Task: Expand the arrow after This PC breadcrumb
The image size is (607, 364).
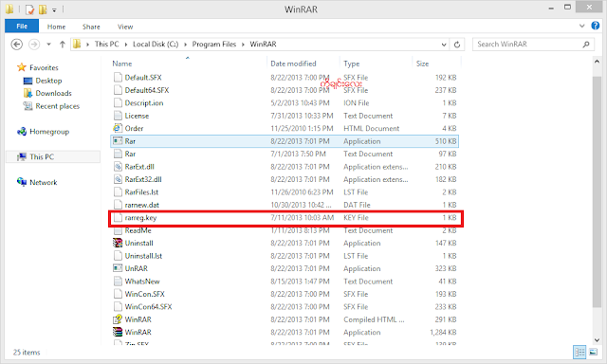Action: (x=126, y=45)
